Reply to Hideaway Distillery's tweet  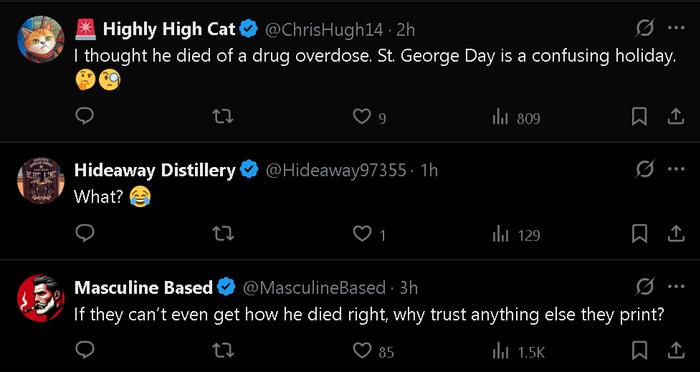coord(84,234)
